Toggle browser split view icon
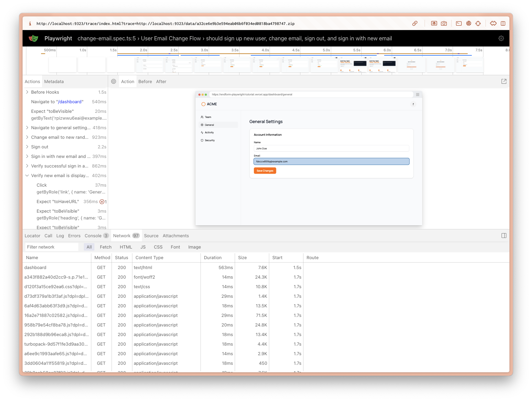532x401 pixels. 503,24
